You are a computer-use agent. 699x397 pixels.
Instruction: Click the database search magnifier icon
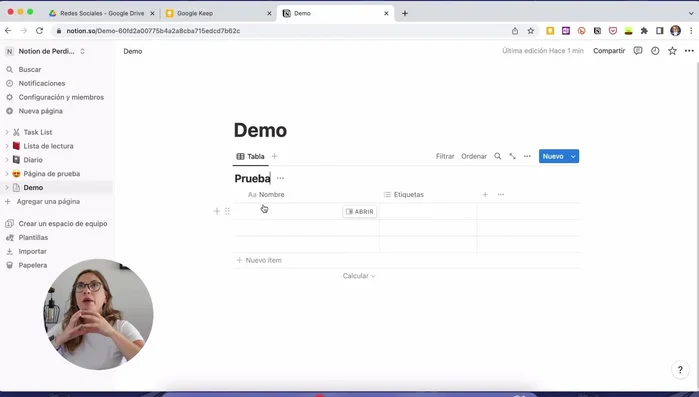498,156
